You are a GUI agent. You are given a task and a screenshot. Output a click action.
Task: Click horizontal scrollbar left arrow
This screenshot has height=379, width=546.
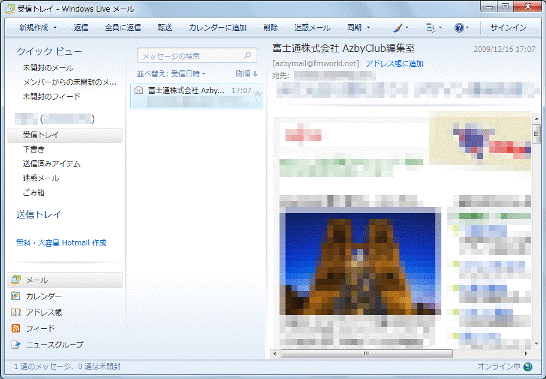pyautogui.click(x=275, y=354)
